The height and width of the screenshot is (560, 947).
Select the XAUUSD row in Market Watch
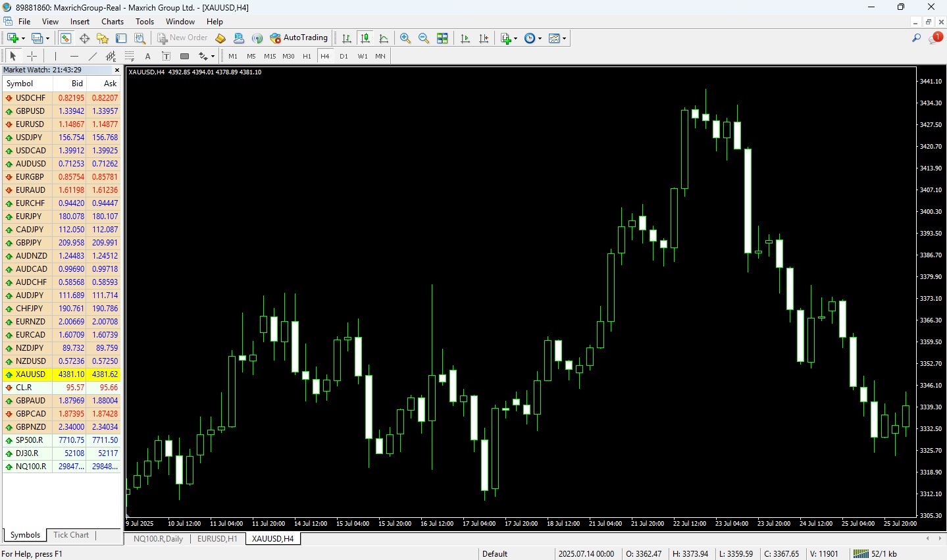[x=62, y=374]
